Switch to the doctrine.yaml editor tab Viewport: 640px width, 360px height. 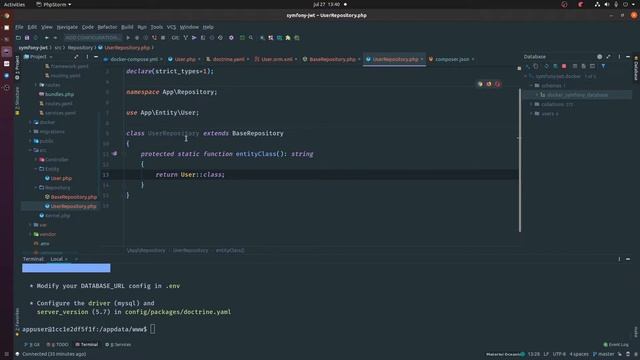(x=228, y=59)
